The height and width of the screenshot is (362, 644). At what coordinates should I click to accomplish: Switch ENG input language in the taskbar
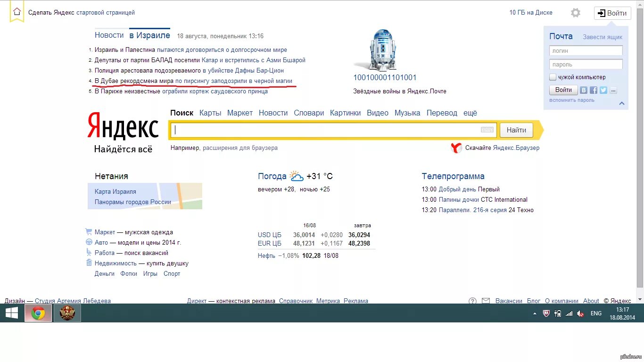click(x=596, y=313)
